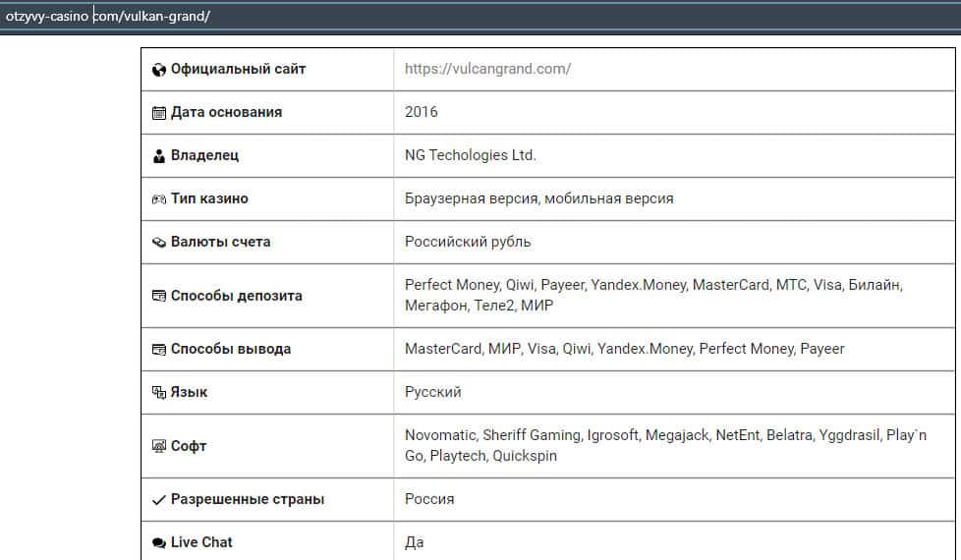The height and width of the screenshot is (560, 961).
Task: Click the card icon beside Способы депозита
Action: pyautogui.click(x=159, y=296)
